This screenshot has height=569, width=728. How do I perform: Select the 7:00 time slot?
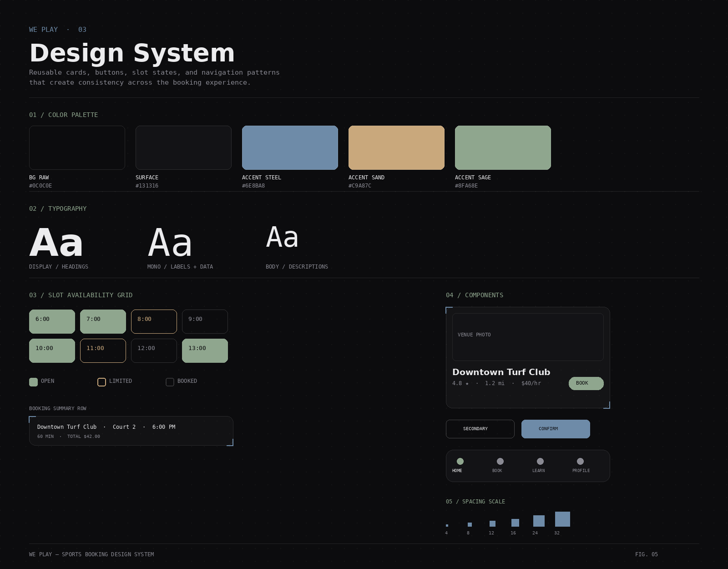point(103,321)
